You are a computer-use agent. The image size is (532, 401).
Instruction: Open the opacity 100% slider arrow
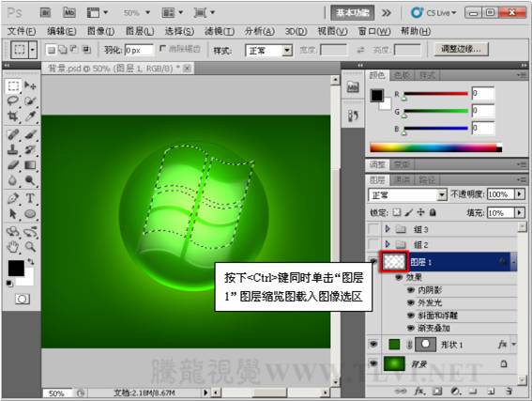coord(520,194)
